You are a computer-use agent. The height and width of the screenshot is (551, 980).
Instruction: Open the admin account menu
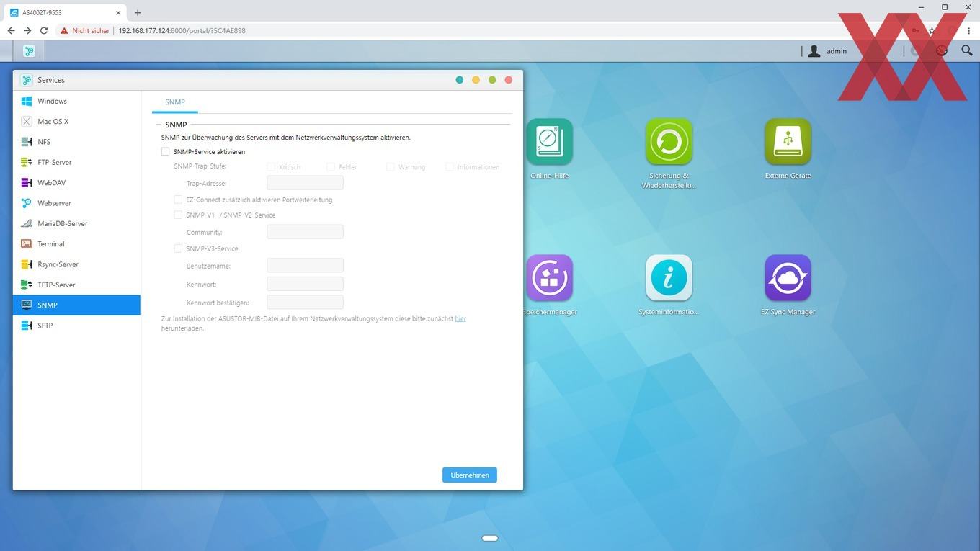(x=837, y=51)
